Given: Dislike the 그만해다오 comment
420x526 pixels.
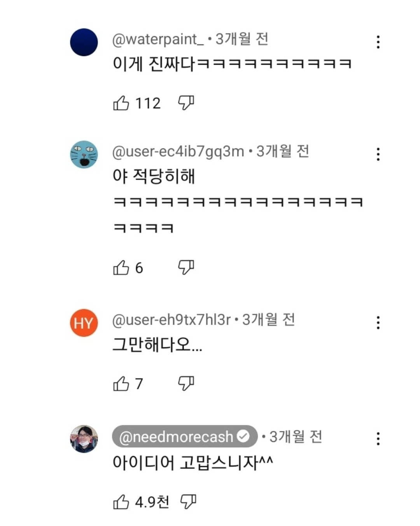Looking at the screenshot, I should click(x=186, y=384).
